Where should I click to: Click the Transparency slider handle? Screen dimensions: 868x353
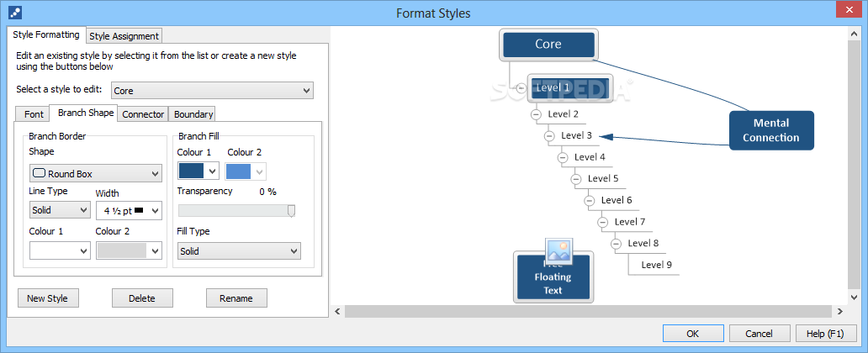click(x=291, y=210)
